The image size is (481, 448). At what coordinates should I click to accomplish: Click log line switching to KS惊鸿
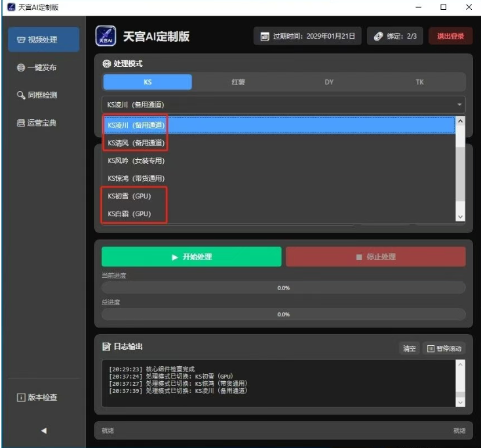(x=178, y=384)
